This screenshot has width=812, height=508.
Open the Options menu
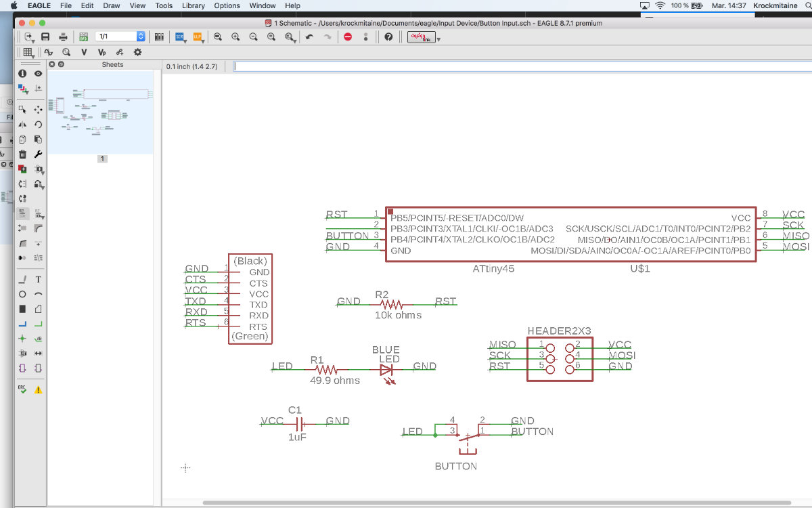[x=227, y=5]
